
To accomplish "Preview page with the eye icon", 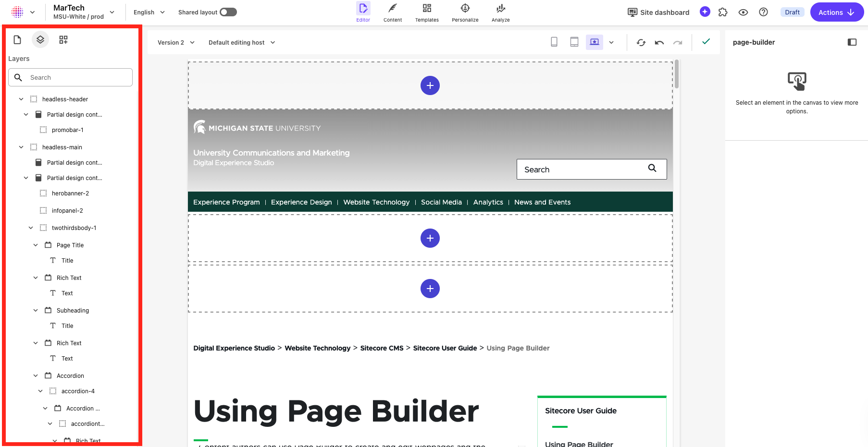I will (x=744, y=12).
